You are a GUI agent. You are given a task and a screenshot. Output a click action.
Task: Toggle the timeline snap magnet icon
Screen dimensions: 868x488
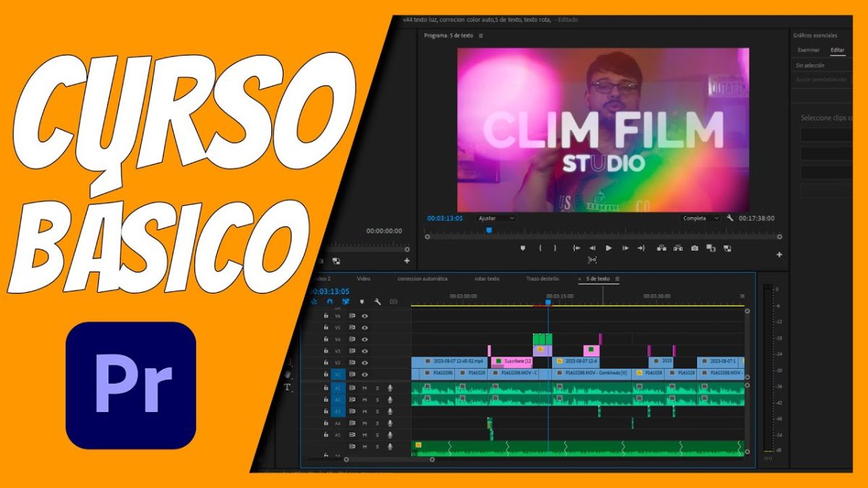(330, 301)
